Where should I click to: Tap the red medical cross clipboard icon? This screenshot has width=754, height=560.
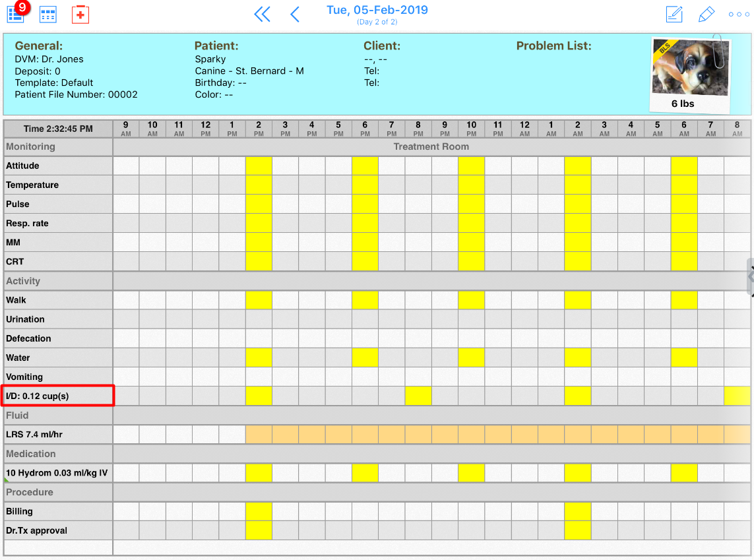pos(80,15)
